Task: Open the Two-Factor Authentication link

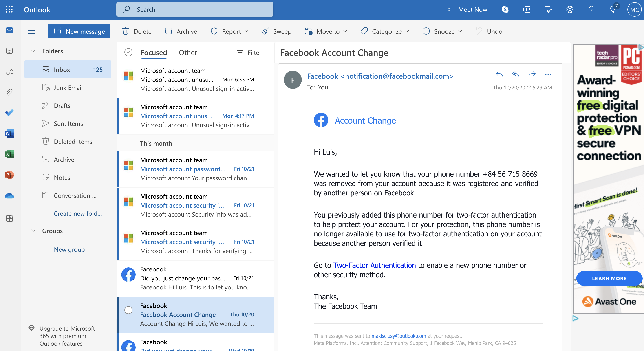Action: (x=375, y=265)
